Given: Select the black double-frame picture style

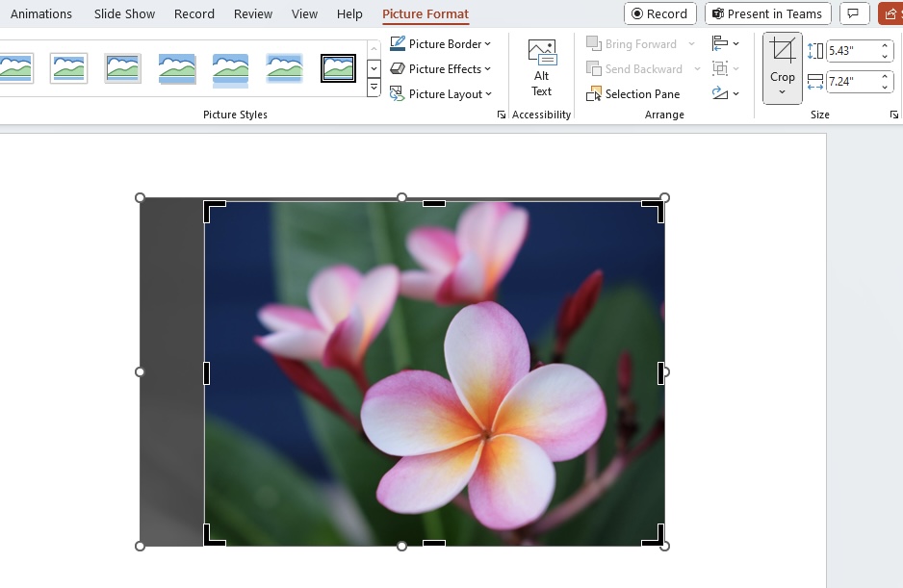Looking at the screenshot, I should coord(338,68).
